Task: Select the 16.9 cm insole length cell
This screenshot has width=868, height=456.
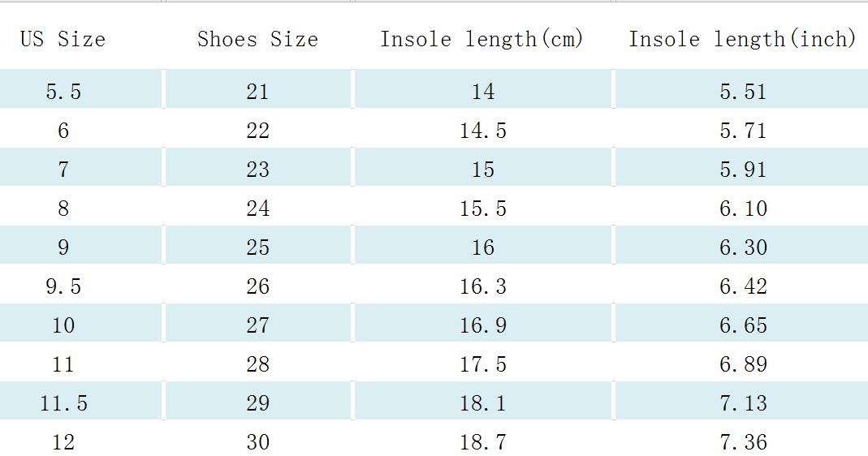Action: click(483, 325)
